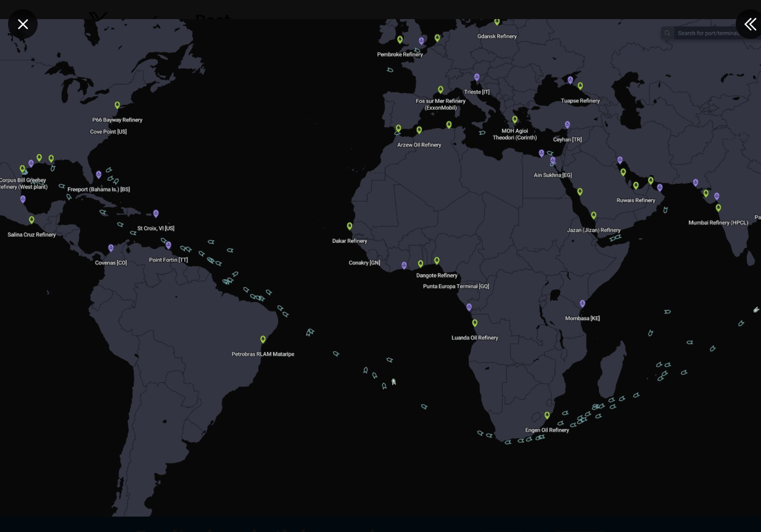This screenshot has width=761, height=532.
Task: Click the Jazan (Jizan) Refinery text label
Action: [x=594, y=231]
